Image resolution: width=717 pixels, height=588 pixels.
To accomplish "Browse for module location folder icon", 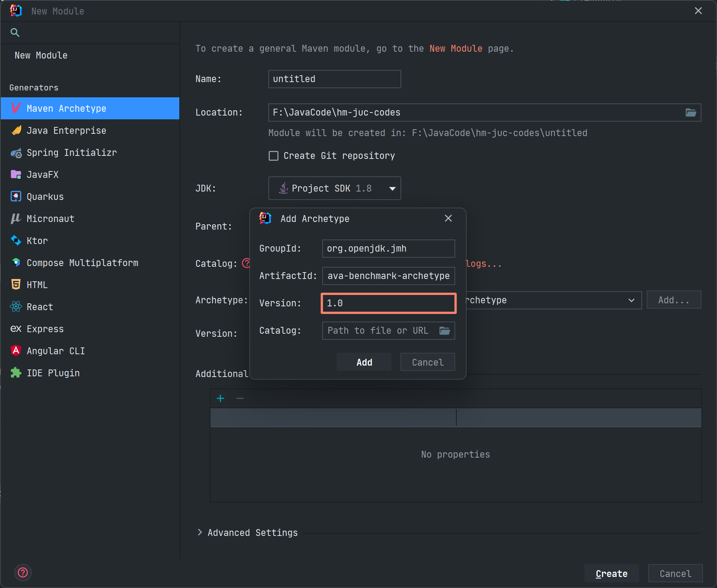I will point(690,113).
